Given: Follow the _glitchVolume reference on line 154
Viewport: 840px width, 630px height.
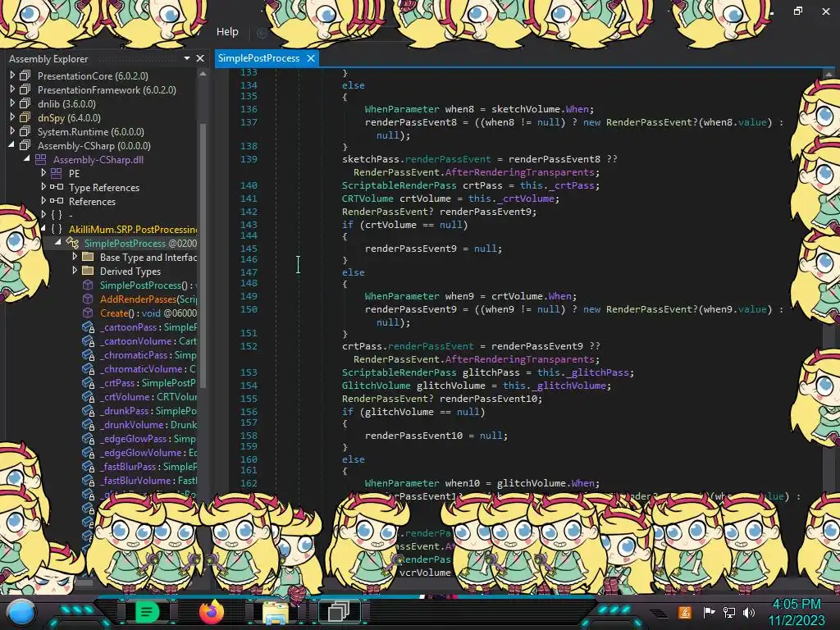Looking at the screenshot, I should (x=569, y=386).
